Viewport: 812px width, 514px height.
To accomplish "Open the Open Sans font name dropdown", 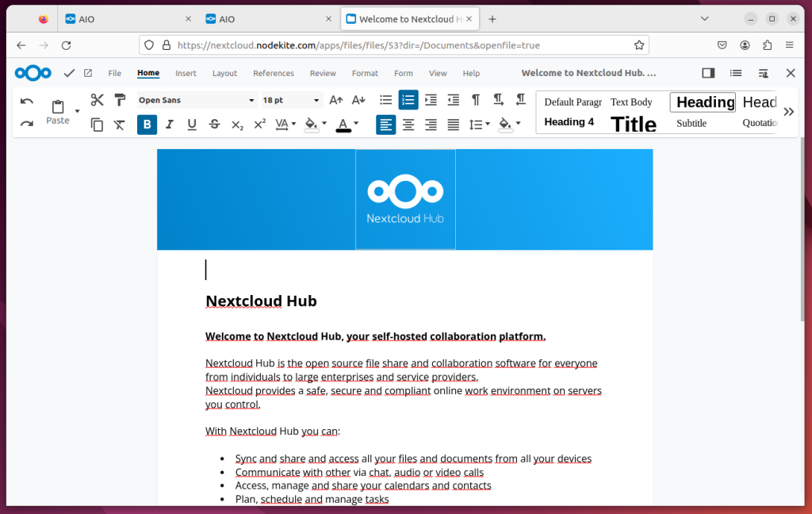I will (252, 101).
